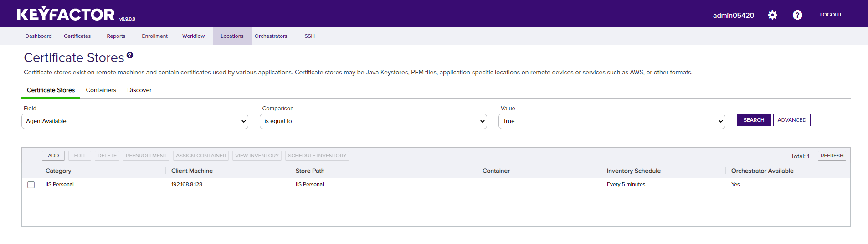Click the Advanced search button
The height and width of the screenshot is (244, 868).
[791, 120]
